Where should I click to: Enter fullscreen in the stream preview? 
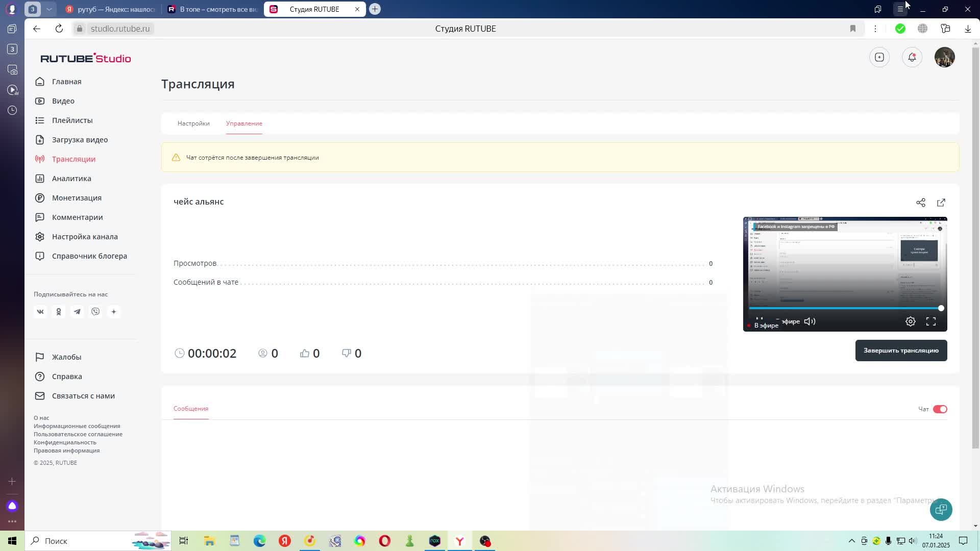pyautogui.click(x=930, y=321)
